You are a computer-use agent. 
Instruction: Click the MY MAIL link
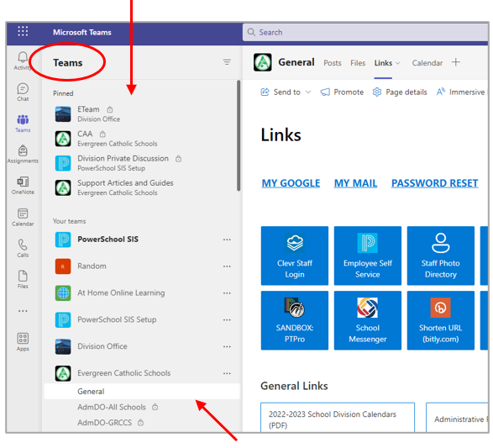(x=355, y=183)
